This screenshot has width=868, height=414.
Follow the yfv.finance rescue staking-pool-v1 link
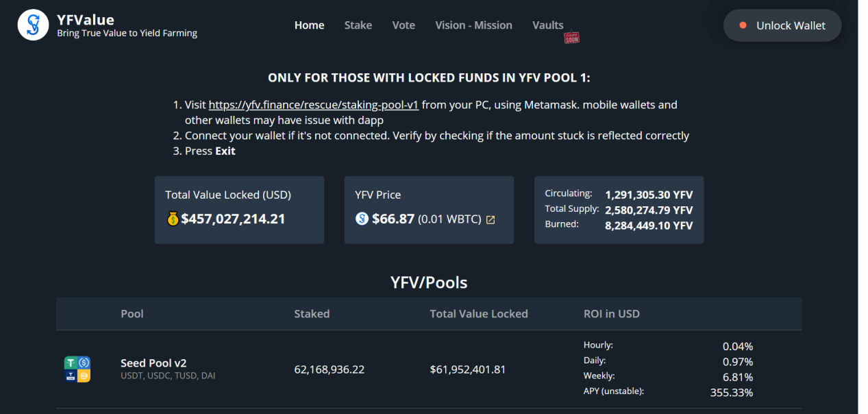313,105
